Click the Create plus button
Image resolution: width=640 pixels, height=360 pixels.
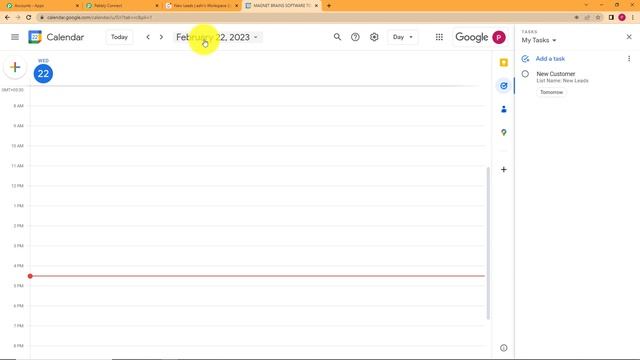click(x=15, y=67)
